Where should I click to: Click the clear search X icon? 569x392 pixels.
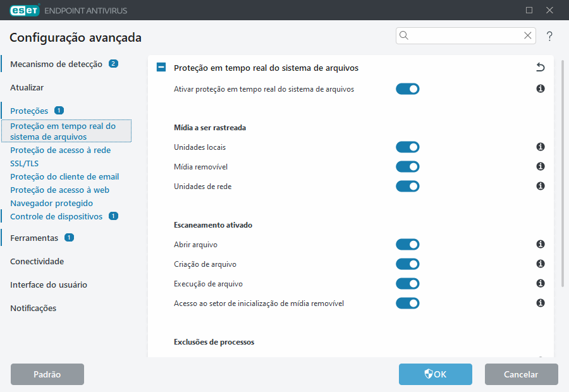[x=527, y=35]
